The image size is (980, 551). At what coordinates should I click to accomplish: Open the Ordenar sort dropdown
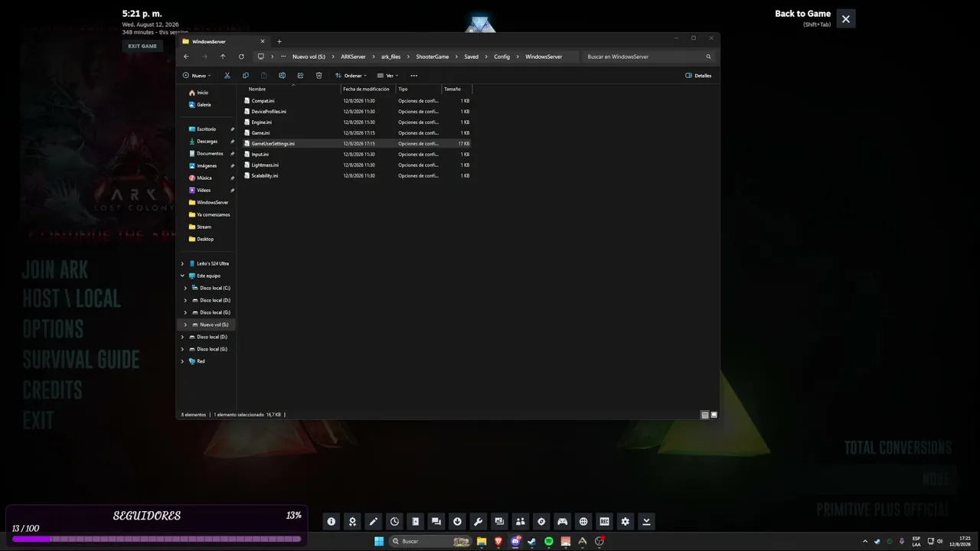[351, 76]
